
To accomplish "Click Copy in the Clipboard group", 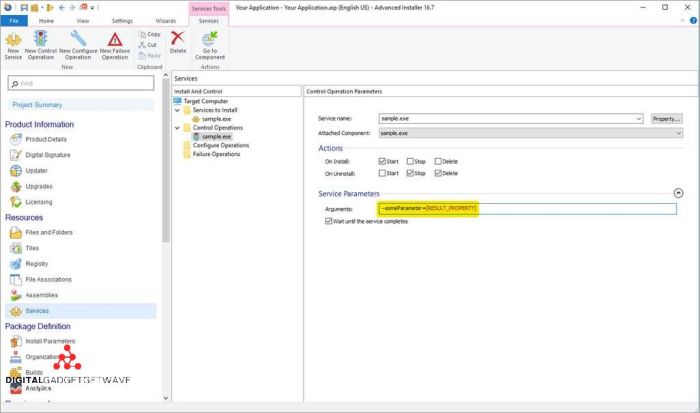I will tap(150, 34).
